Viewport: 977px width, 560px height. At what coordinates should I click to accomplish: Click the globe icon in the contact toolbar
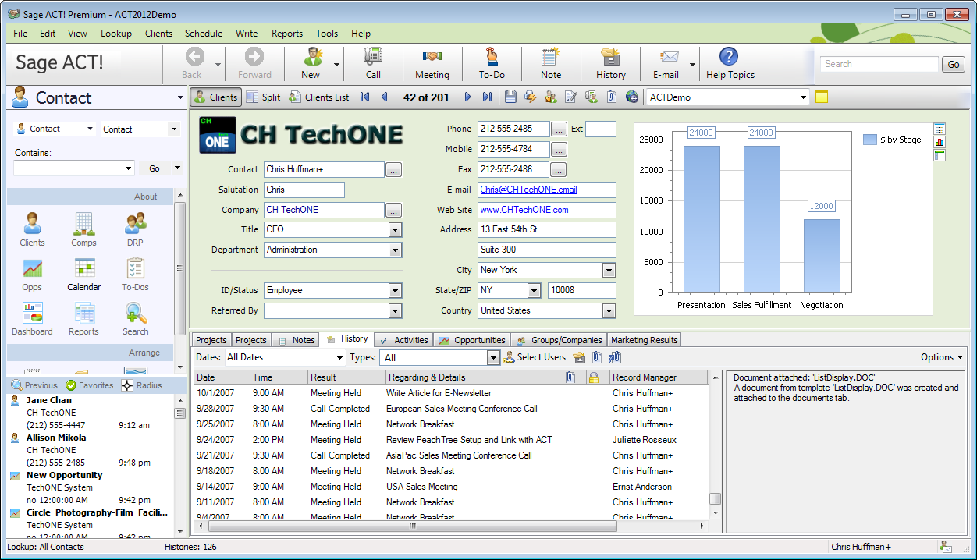click(x=632, y=97)
